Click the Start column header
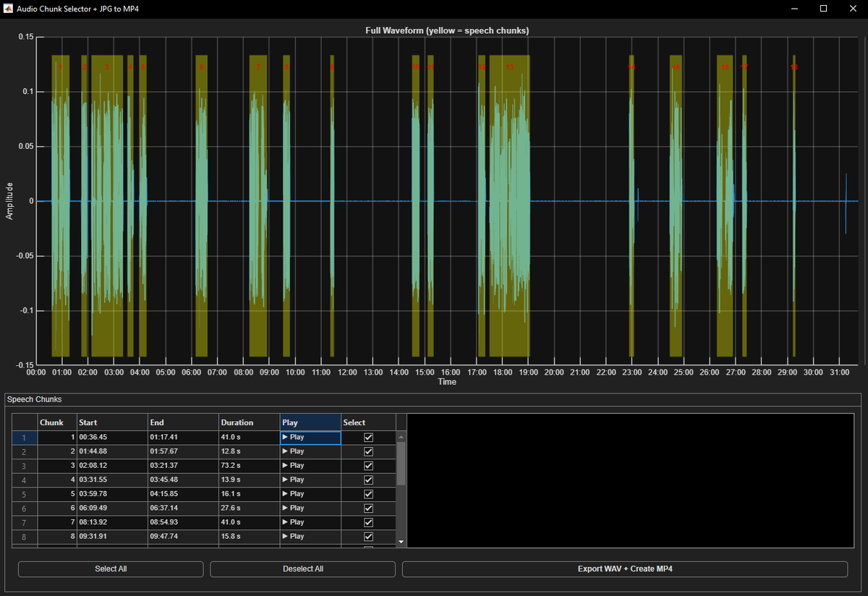Image resolution: width=868 pixels, height=596 pixels. click(112, 422)
